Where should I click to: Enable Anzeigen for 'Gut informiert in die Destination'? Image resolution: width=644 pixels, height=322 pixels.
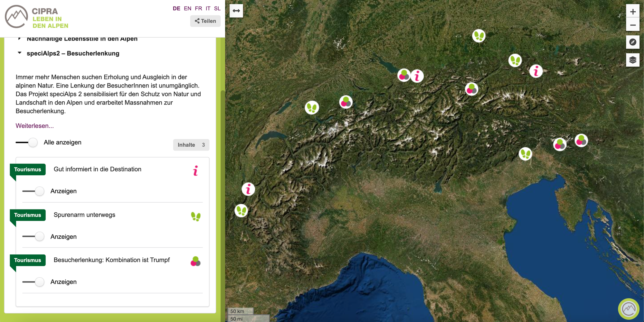pyautogui.click(x=33, y=191)
